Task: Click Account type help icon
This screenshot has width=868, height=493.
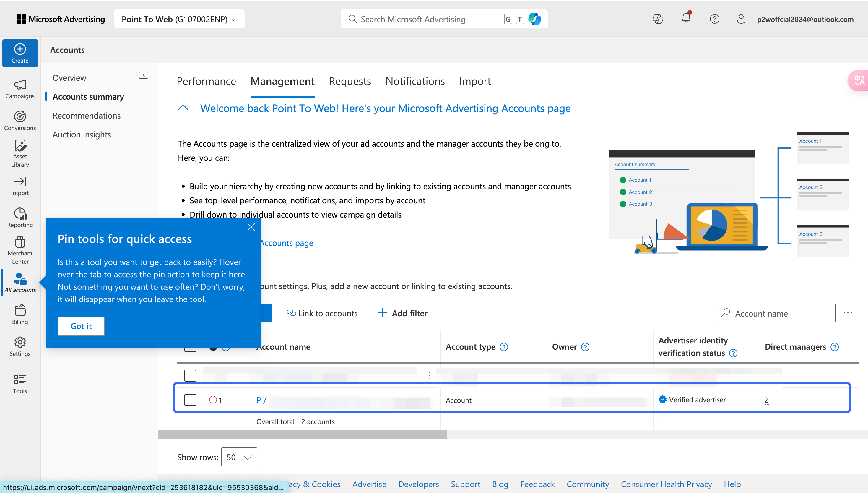Action: [504, 347]
